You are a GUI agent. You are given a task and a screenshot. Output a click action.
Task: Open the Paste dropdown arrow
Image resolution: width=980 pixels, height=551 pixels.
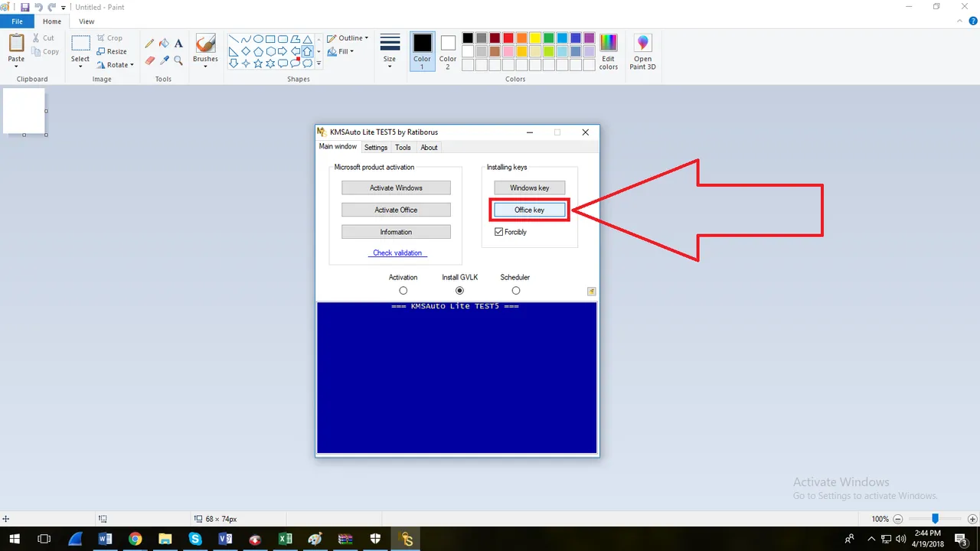tap(16, 67)
